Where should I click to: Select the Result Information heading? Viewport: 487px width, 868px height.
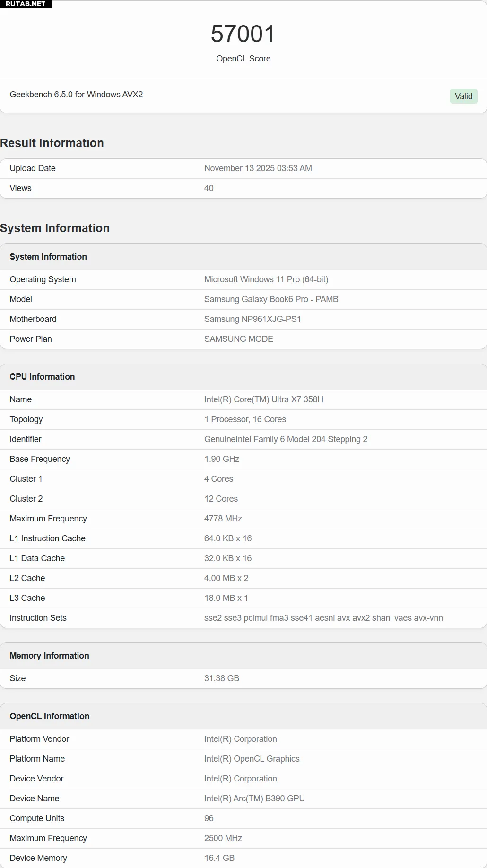(52, 143)
